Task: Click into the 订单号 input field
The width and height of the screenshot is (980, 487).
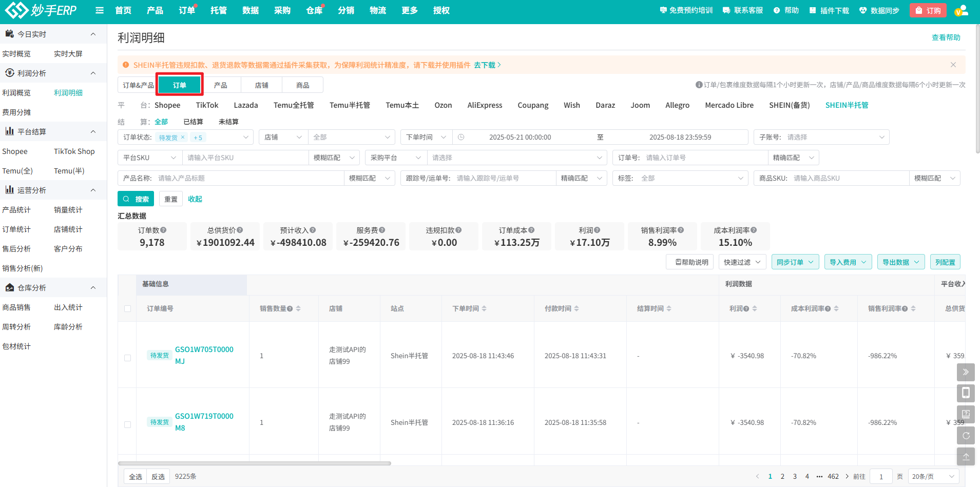Action: 705,158
